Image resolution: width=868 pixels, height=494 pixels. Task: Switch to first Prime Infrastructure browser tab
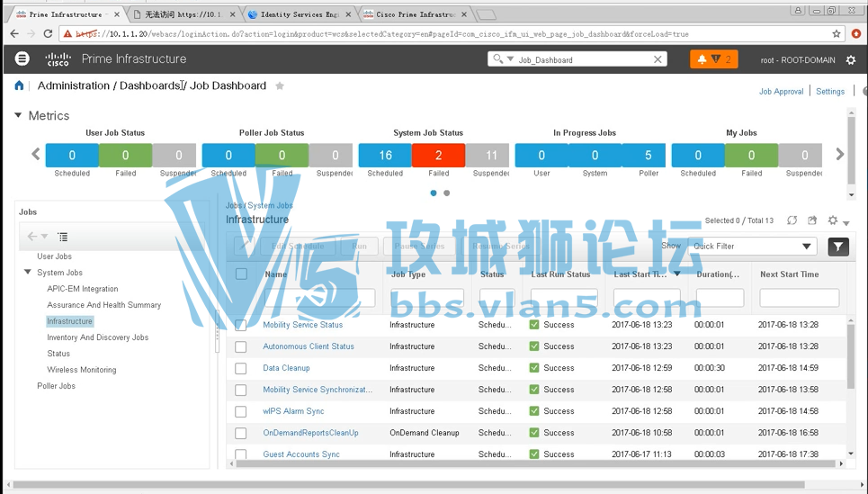click(x=66, y=14)
